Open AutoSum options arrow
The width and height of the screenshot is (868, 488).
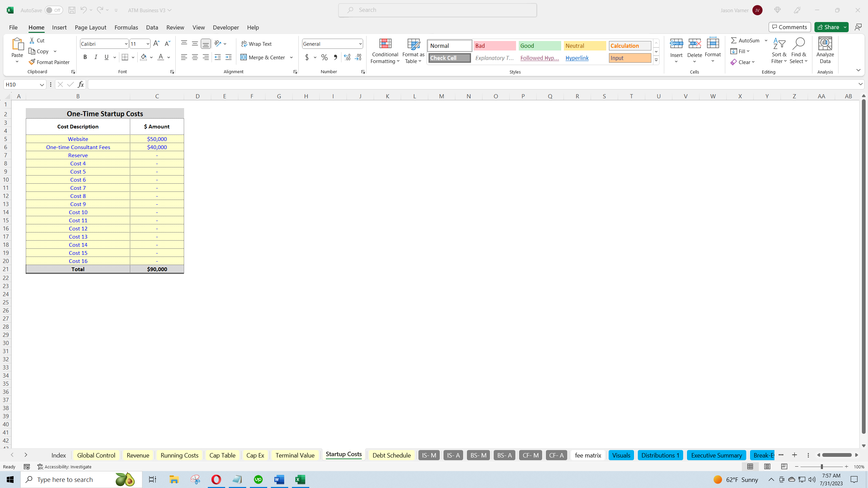tap(766, 40)
